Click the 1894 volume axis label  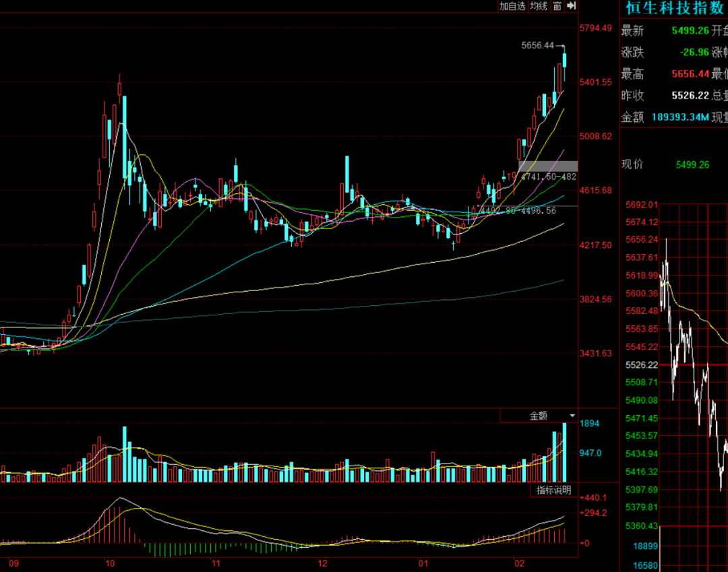[x=589, y=423]
